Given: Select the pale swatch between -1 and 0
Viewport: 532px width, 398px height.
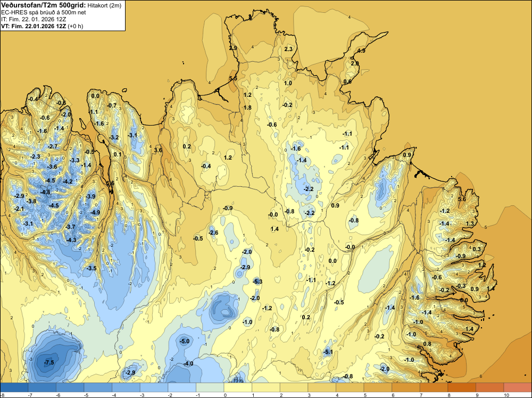Looking at the screenshot, I should coord(210,387).
